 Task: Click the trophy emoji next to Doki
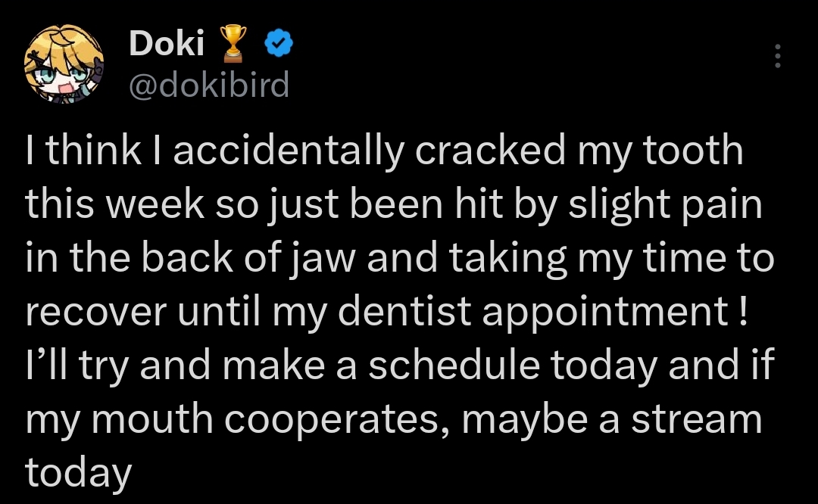coord(233,44)
